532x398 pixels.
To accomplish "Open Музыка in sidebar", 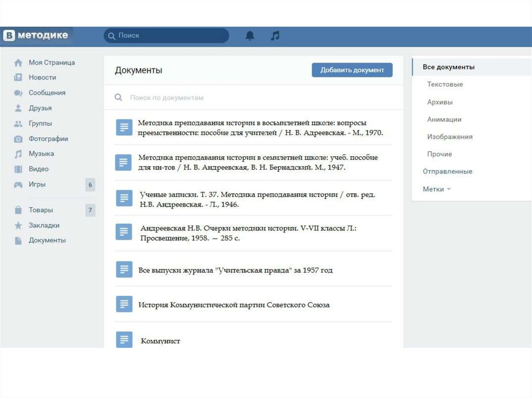I will click(x=42, y=154).
